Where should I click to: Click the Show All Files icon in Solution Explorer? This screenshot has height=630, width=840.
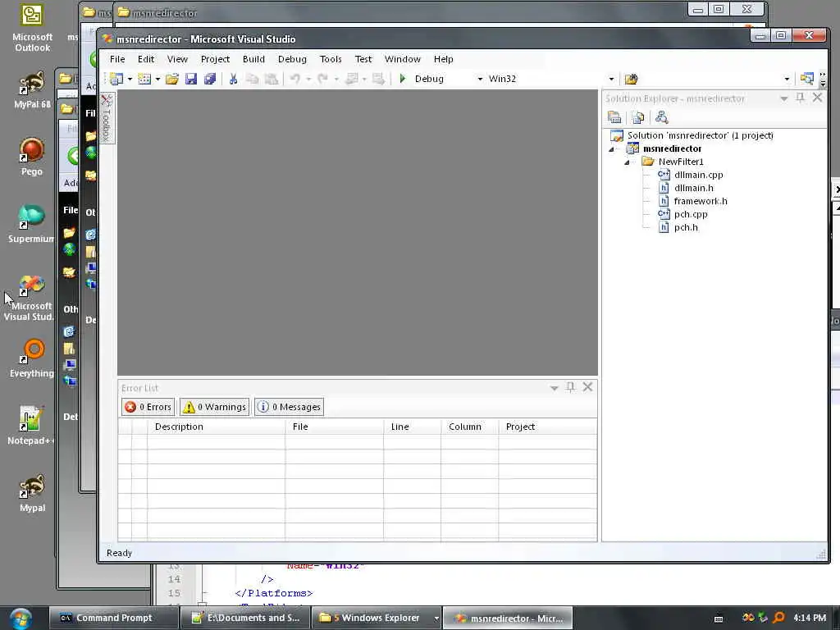click(638, 116)
